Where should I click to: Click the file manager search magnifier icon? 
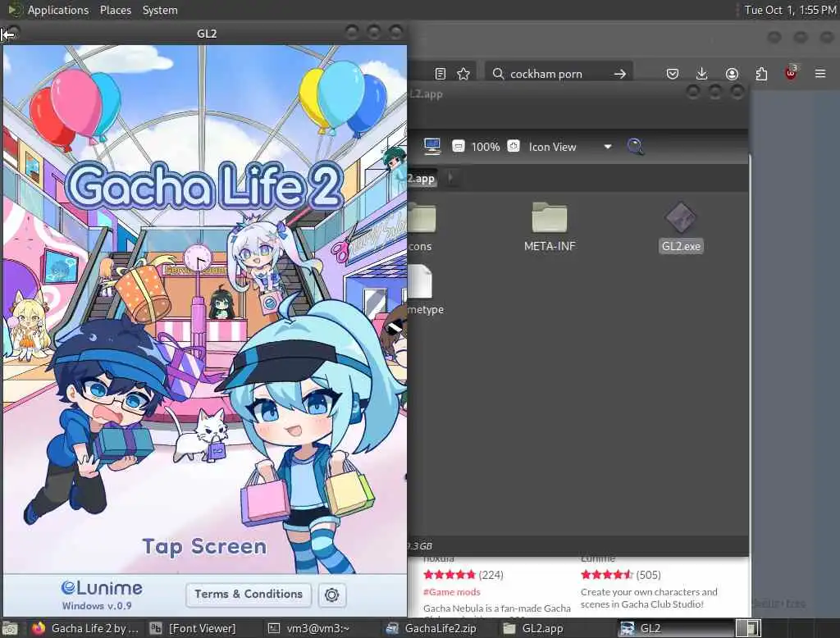pos(635,146)
